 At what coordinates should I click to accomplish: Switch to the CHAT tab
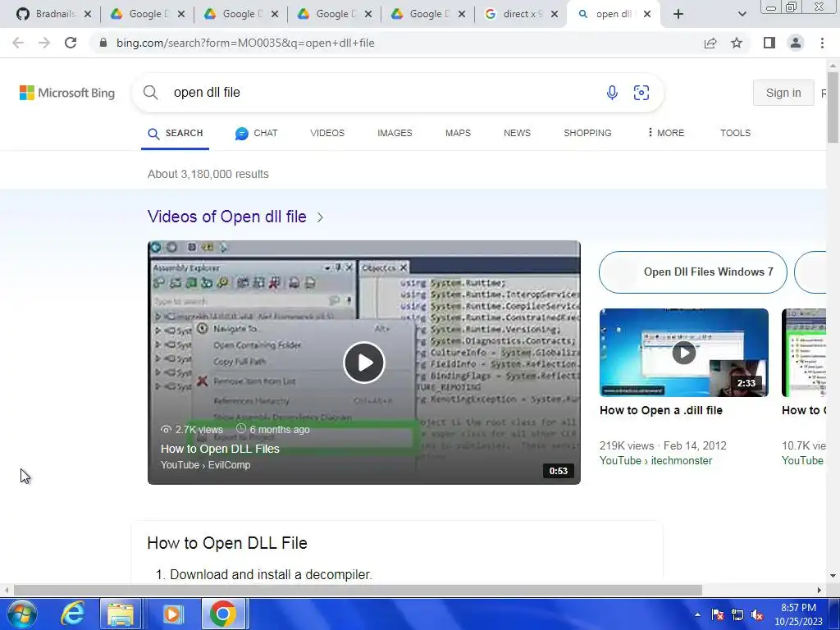(256, 134)
